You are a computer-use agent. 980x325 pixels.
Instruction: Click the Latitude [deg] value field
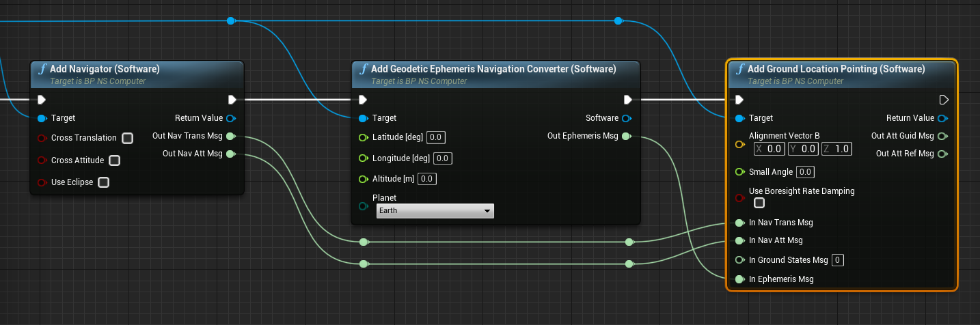coord(436,138)
